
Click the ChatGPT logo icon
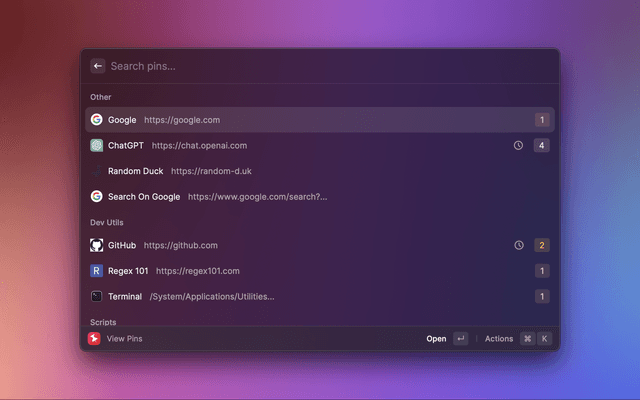96,145
